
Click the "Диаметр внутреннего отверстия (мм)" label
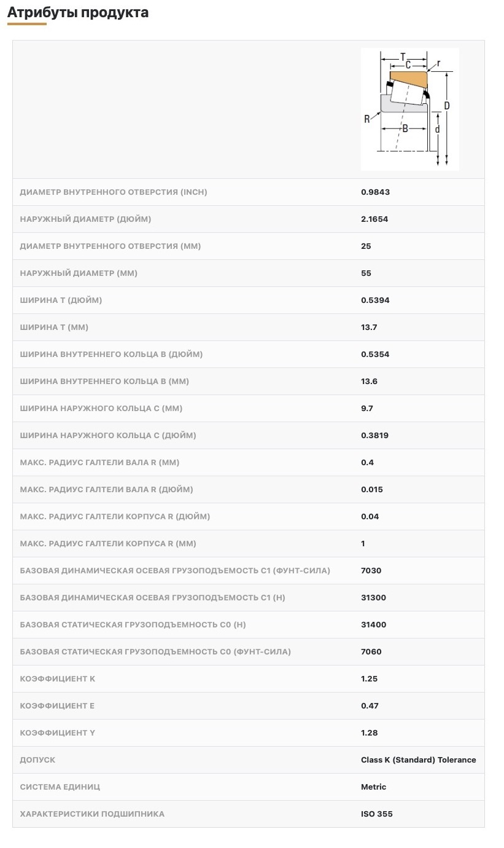click(x=110, y=246)
